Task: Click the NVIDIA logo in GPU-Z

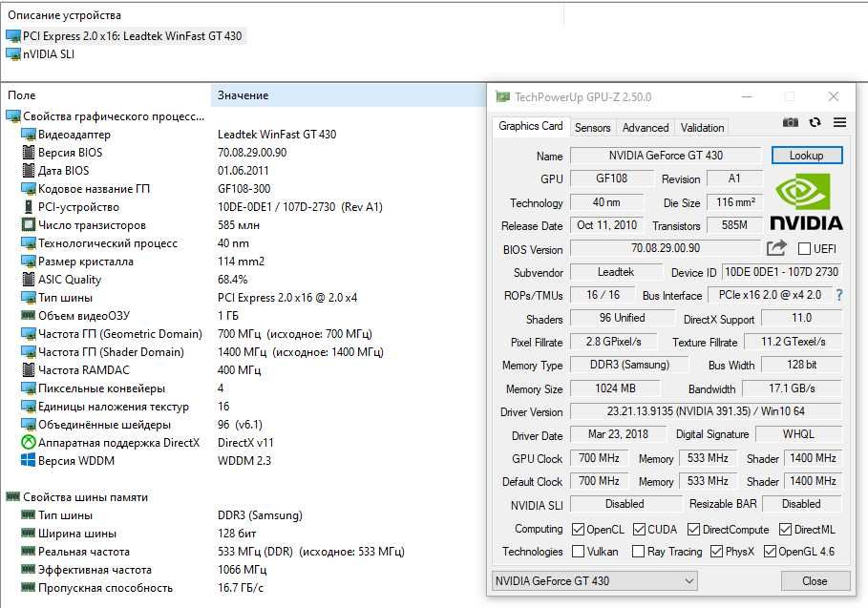Action: point(806,202)
